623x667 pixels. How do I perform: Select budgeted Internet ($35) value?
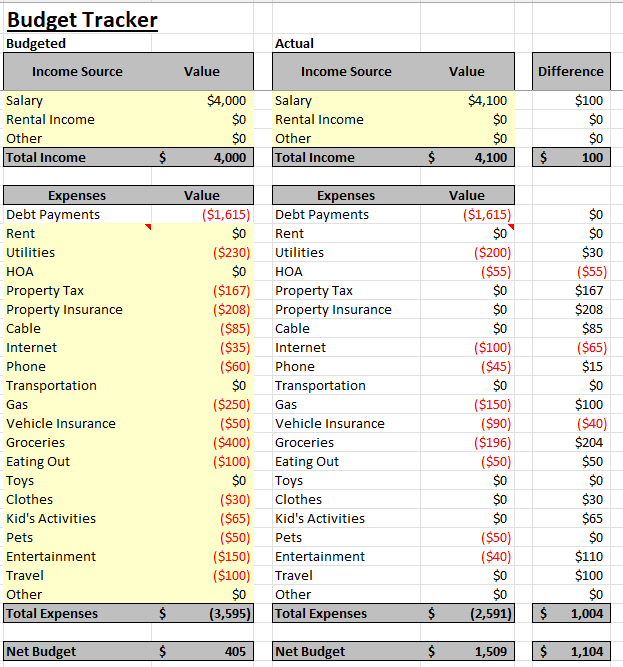click(235, 348)
